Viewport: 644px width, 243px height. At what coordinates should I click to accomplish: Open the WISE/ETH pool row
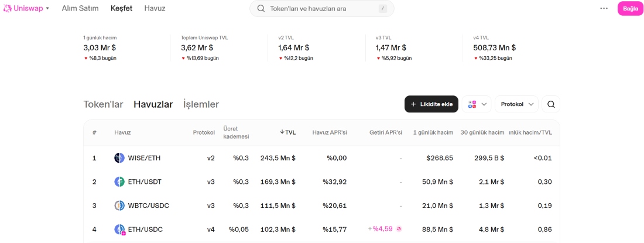[x=321, y=158]
